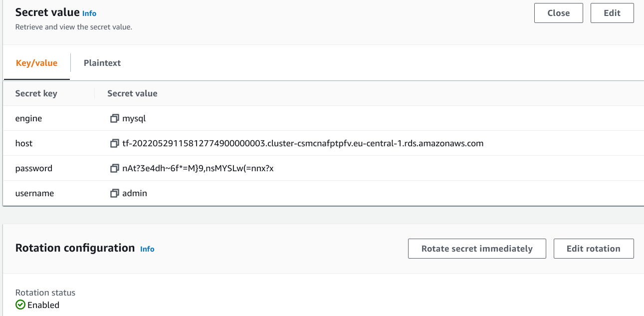Open Info link beside Rotation configuration
The height and width of the screenshot is (316, 644).
pyautogui.click(x=147, y=249)
